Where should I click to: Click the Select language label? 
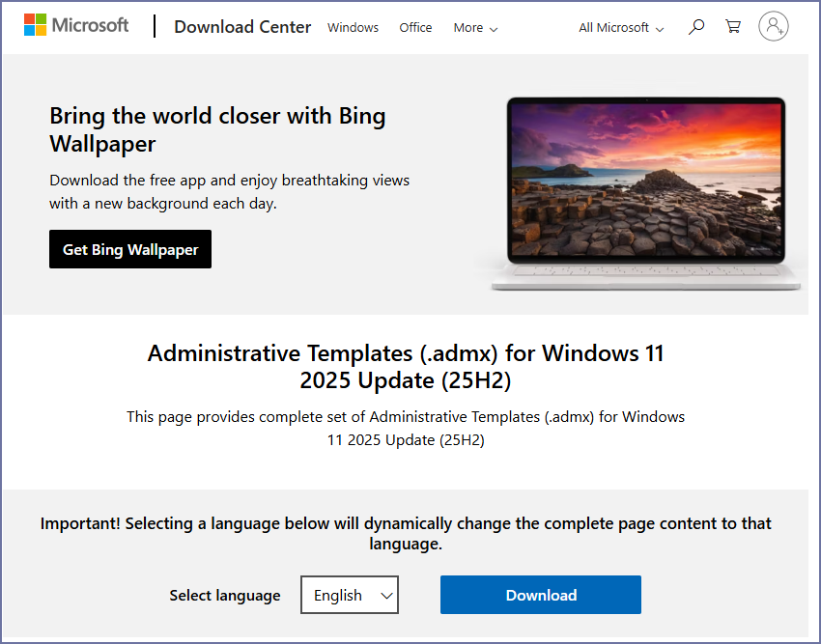point(225,596)
